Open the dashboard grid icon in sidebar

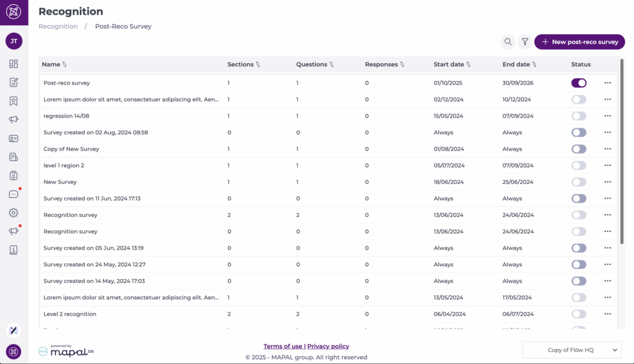click(14, 64)
